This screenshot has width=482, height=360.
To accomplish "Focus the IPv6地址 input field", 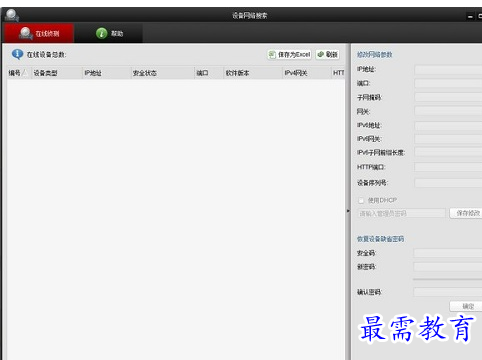I will pos(448,126).
